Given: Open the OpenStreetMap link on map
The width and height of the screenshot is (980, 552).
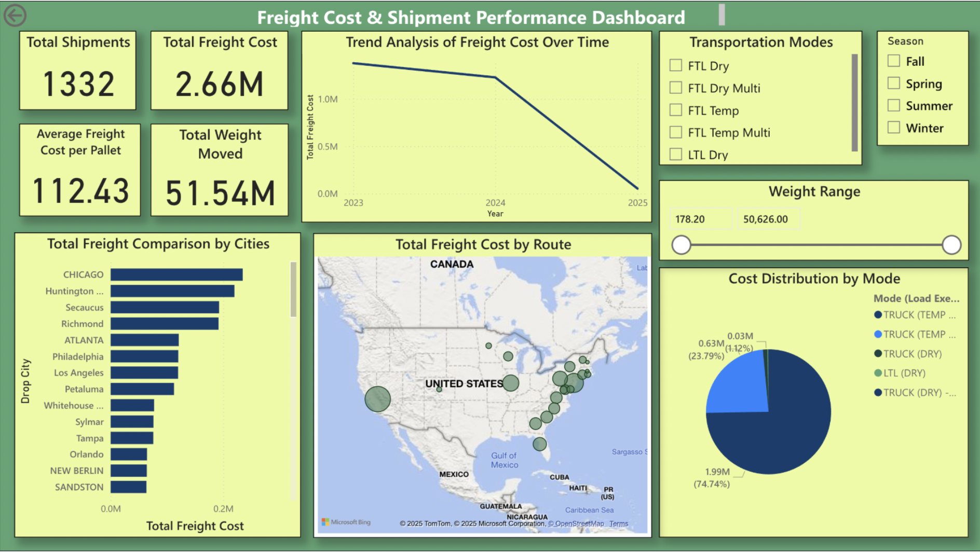Looking at the screenshot, I should (576, 523).
